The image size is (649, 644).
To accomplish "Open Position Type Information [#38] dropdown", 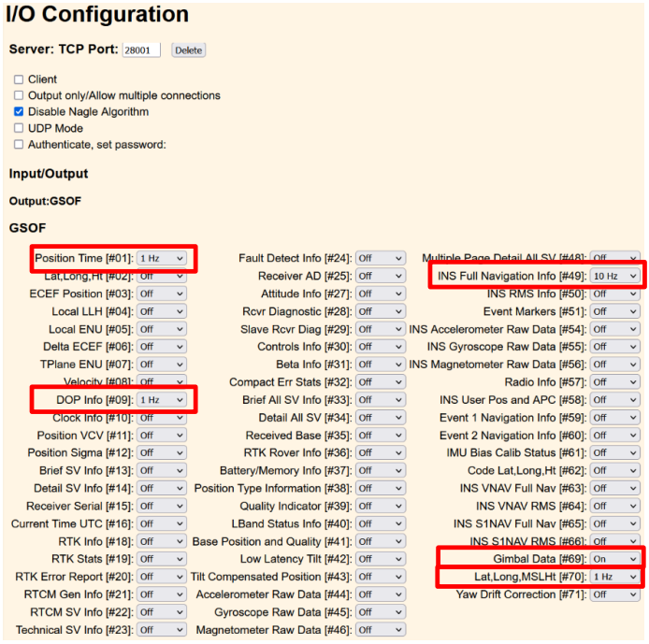I will point(381,489).
